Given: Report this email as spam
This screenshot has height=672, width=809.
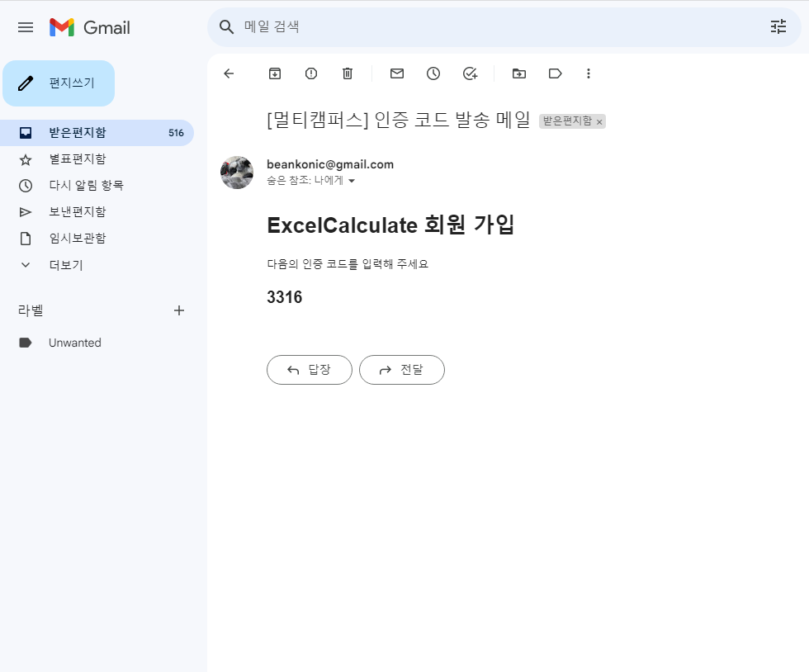Looking at the screenshot, I should pos(311,73).
